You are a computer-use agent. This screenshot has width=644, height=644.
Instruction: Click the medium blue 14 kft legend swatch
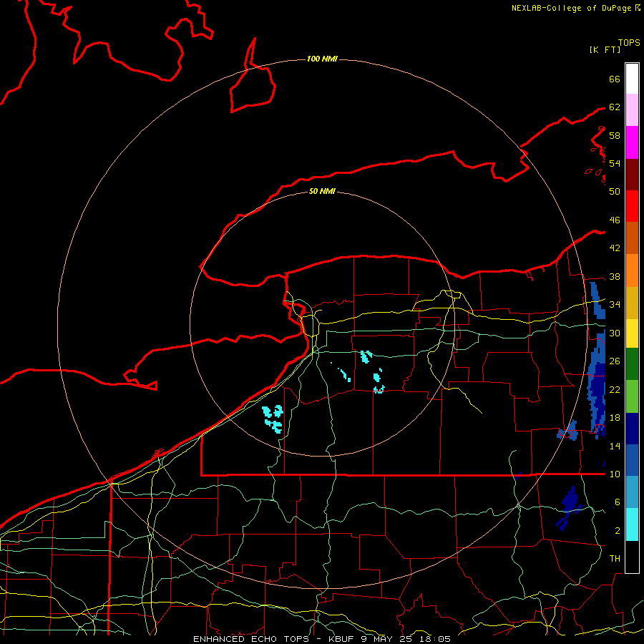[x=632, y=460]
